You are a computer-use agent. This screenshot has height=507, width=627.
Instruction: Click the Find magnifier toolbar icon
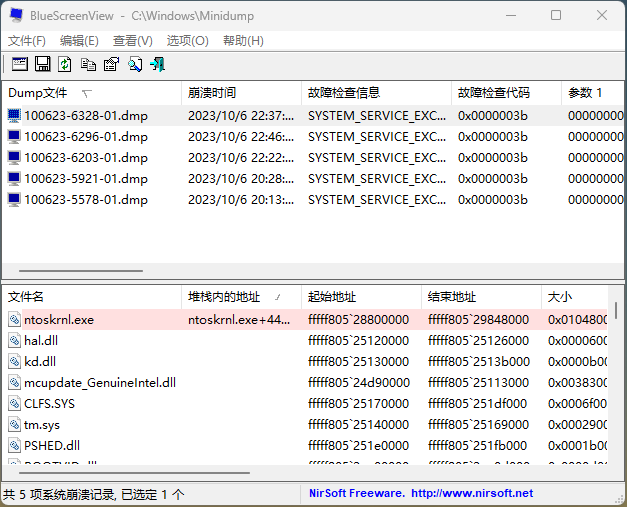pyautogui.click(x=135, y=64)
